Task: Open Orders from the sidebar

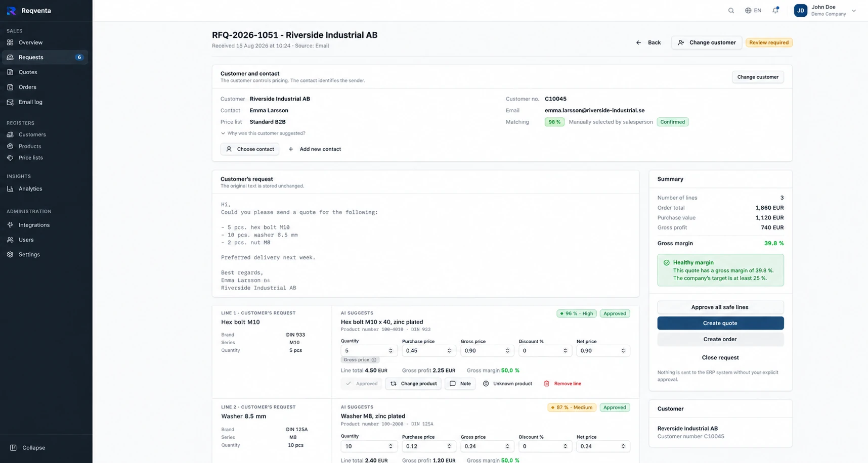Action: pos(45,87)
